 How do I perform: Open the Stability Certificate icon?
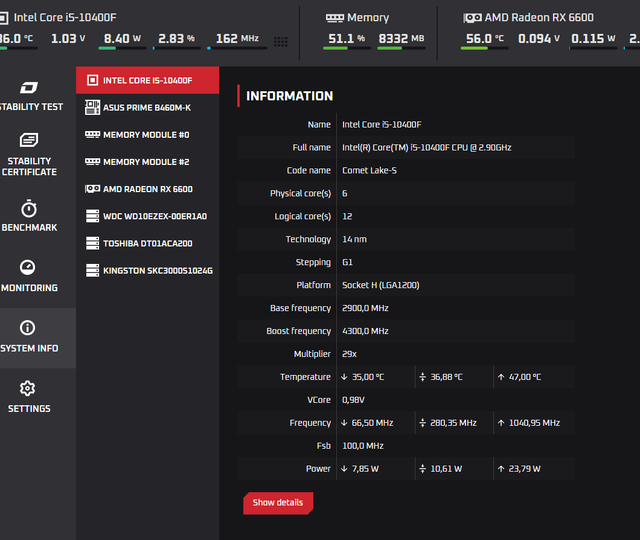29,140
